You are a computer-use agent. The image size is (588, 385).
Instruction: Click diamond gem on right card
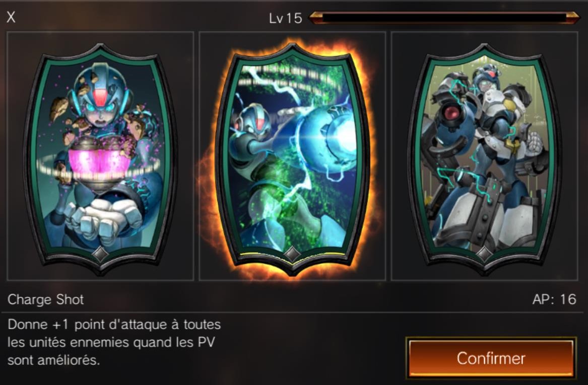point(485,255)
